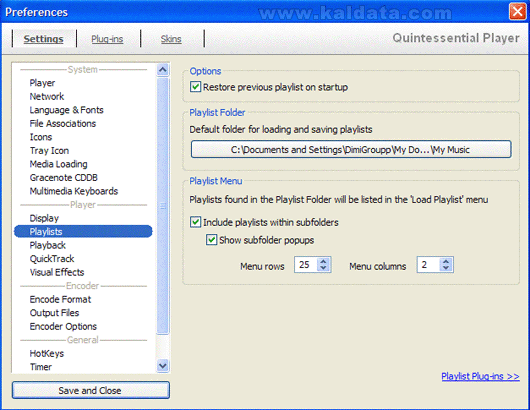Open the Visual Effects settings page
This screenshot has height=410, width=530.
coord(57,272)
